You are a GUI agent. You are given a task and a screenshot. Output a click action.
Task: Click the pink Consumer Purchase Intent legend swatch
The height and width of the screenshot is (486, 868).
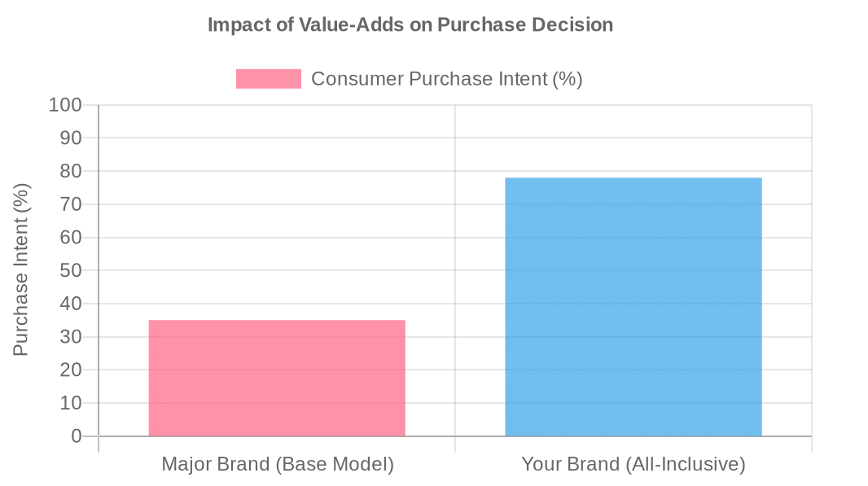(268, 79)
